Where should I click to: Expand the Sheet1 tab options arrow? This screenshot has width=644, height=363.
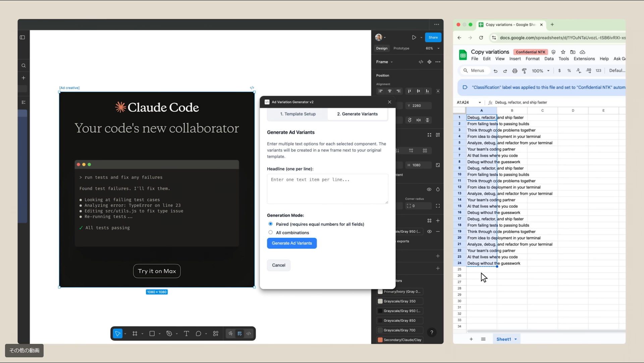pyautogui.click(x=516, y=339)
